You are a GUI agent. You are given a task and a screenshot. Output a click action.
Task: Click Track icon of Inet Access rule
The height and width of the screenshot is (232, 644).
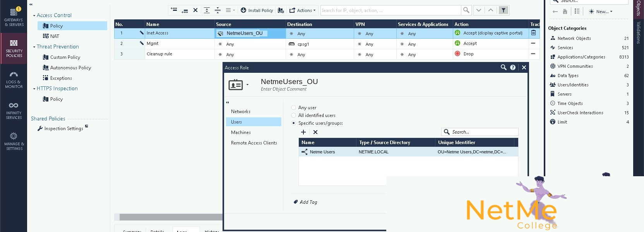(x=533, y=33)
